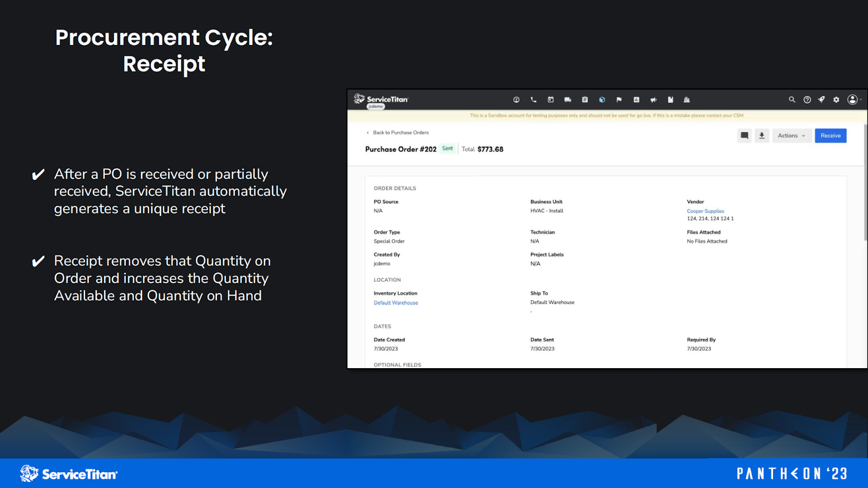Viewport: 868px width, 488px height.
Task: Click the Date Sent value 7/30/2023
Action: (x=542, y=349)
